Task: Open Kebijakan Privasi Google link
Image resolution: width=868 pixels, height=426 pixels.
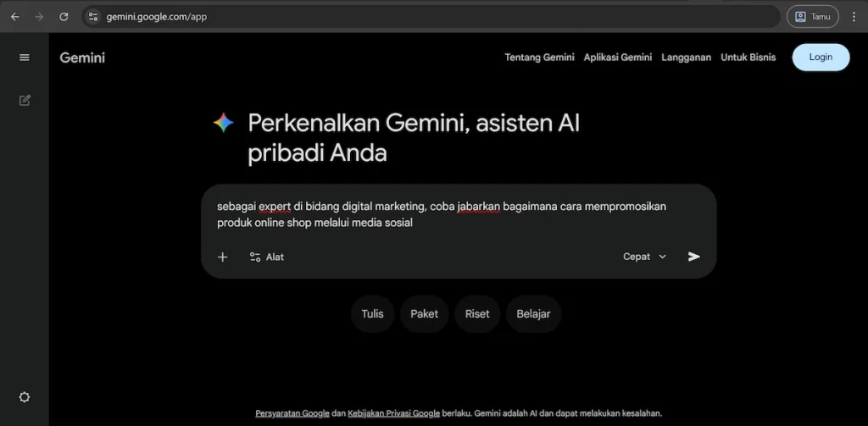Action: (393, 413)
